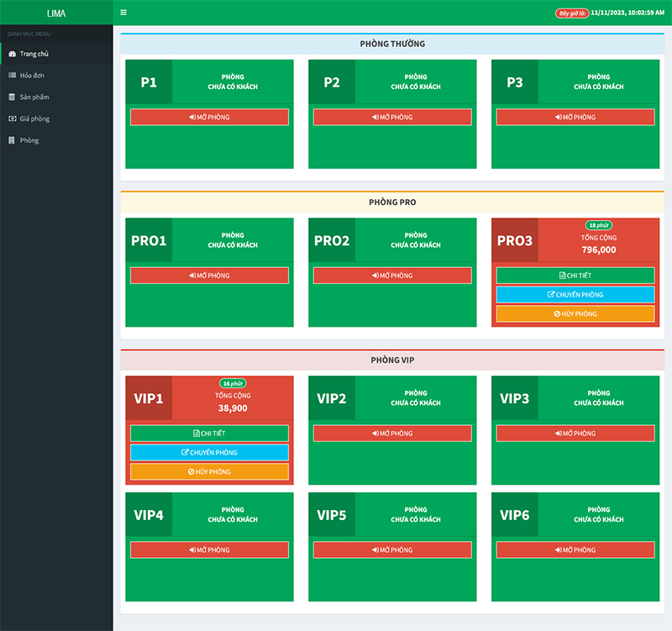Go to the Hóa đơn menu item

(56, 76)
